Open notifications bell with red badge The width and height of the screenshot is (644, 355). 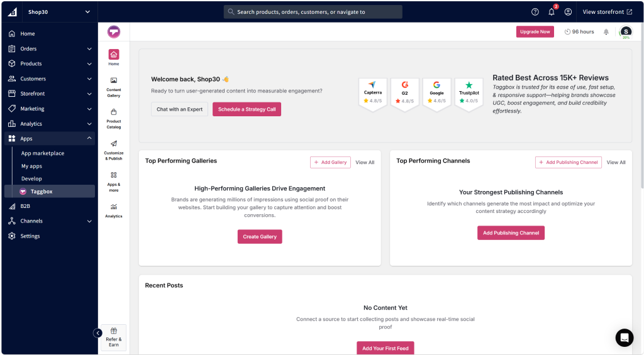pos(552,12)
